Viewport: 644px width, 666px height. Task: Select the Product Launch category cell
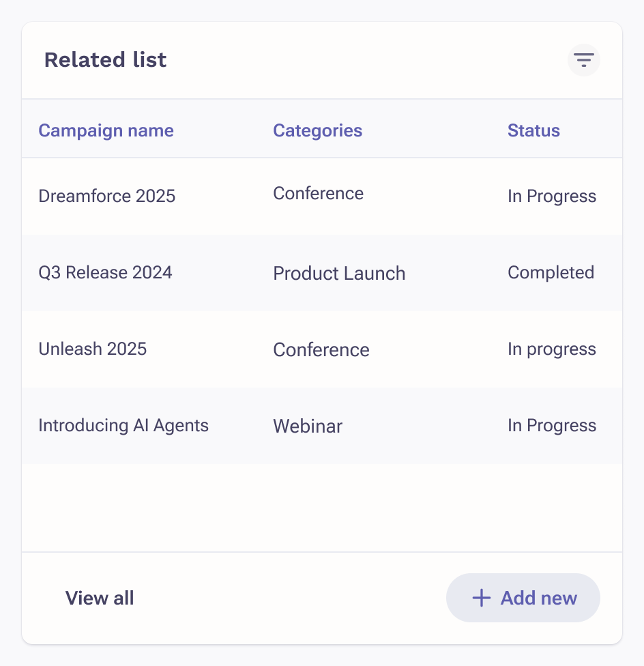pos(339,273)
